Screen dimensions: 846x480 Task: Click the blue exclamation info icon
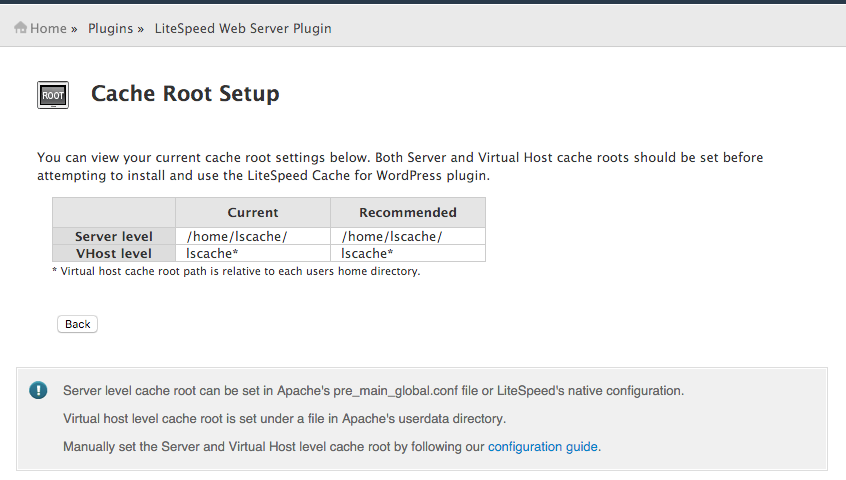coord(38,390)
